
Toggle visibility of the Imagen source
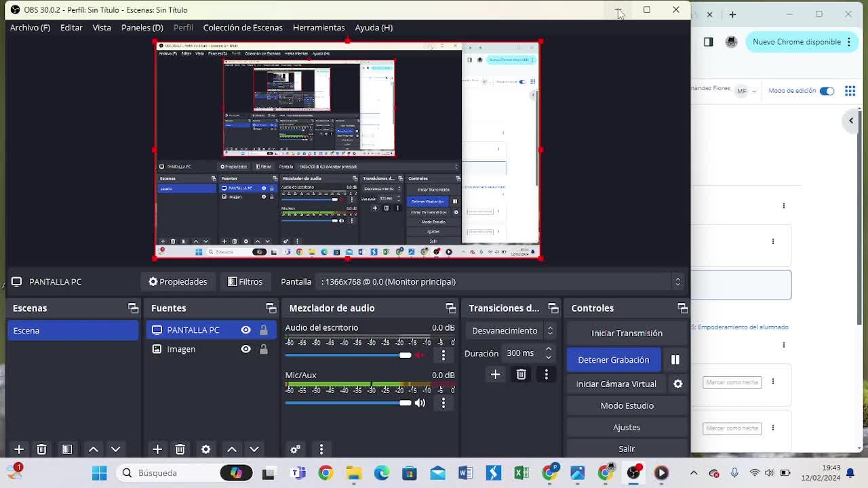click(245, 349)
